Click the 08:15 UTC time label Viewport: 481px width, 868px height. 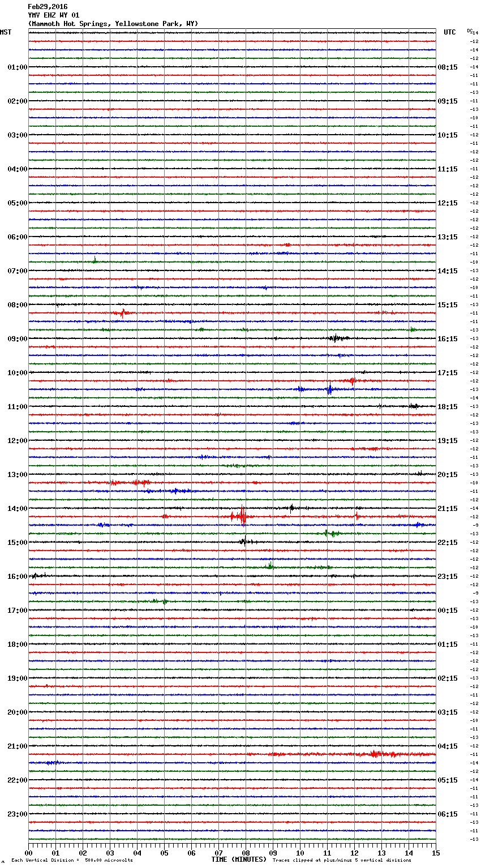[x=448, y=67]
